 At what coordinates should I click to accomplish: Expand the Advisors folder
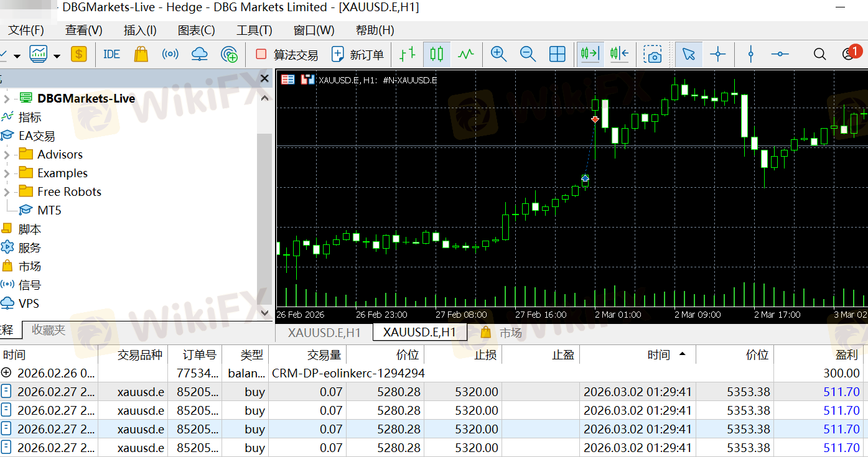7,155
